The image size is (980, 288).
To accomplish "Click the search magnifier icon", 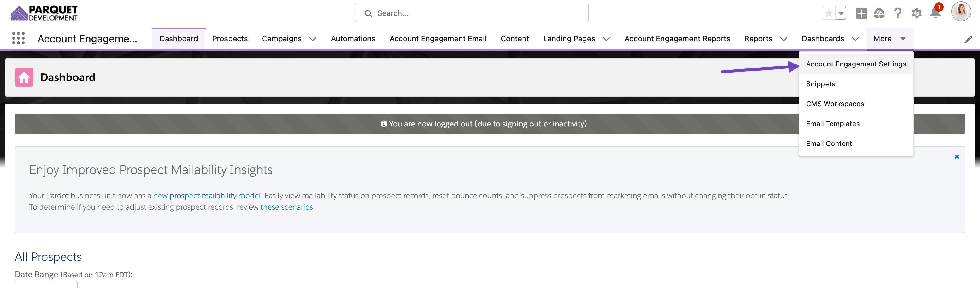I will pos(368,14).
